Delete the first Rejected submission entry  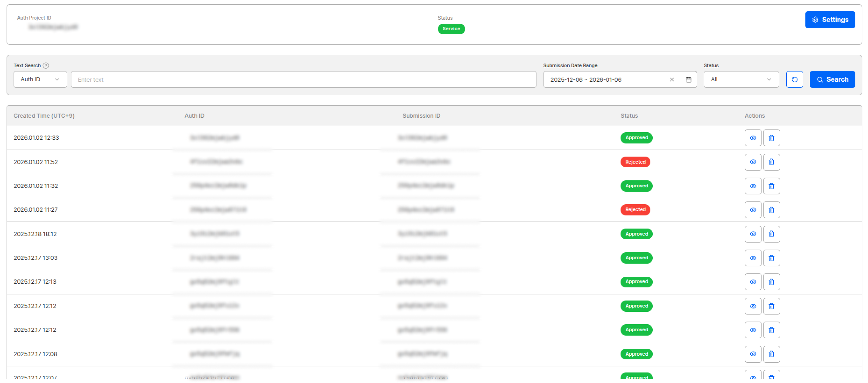772,162
